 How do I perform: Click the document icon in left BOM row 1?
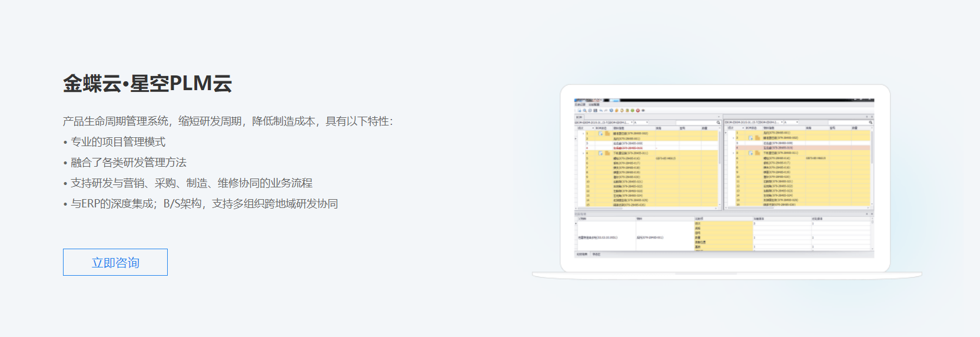(600, 134)
